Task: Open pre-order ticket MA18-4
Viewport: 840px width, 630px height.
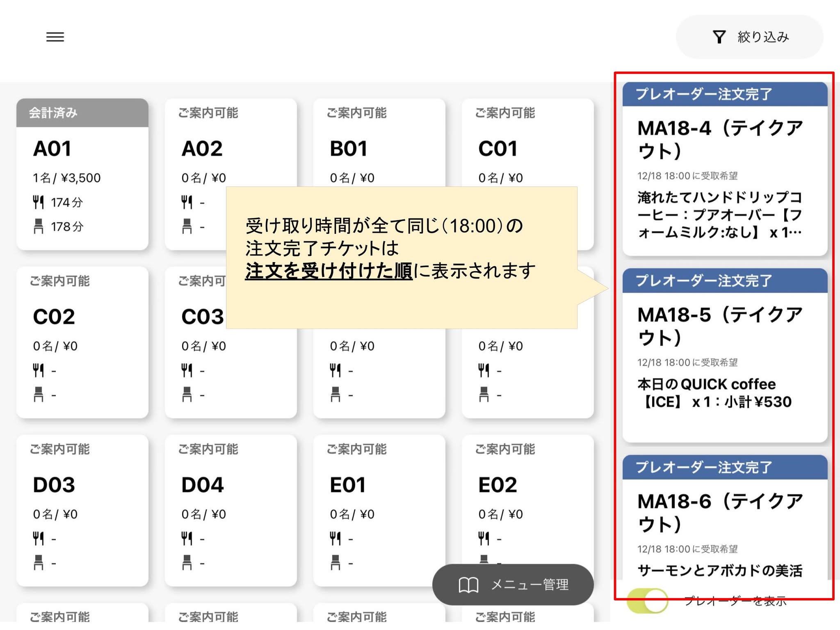Action: 724,169
